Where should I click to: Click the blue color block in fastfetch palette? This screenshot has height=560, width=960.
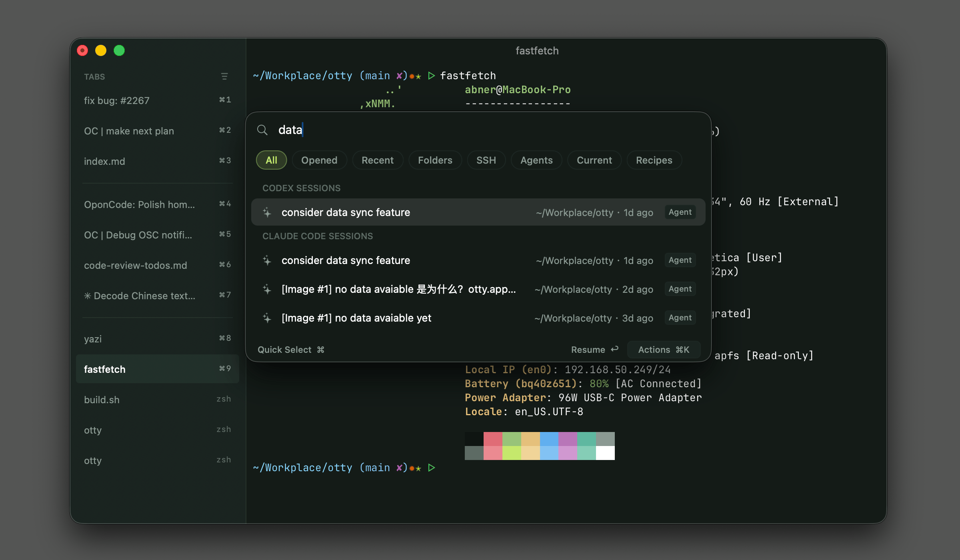point(549,439)
